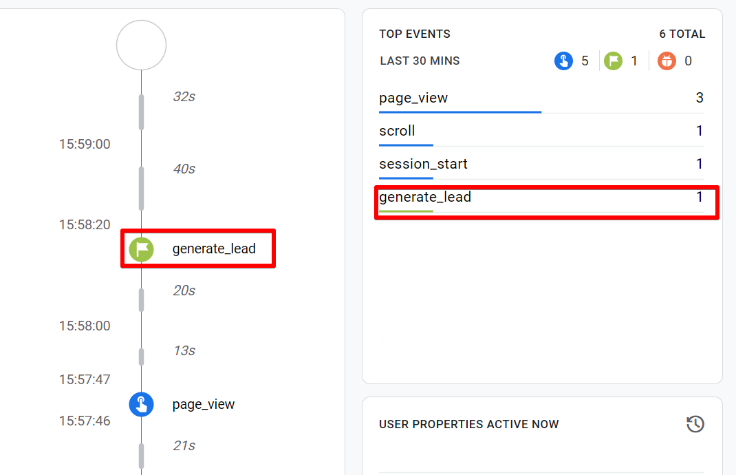This screenshot has height=475, width=736.
Task: Open user properties history clock icon
Action: 695,424
